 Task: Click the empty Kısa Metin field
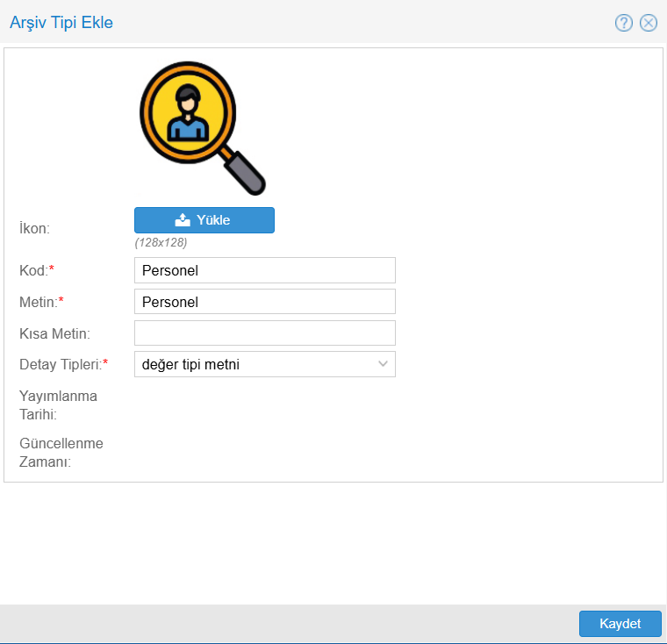tap(264, 333)
